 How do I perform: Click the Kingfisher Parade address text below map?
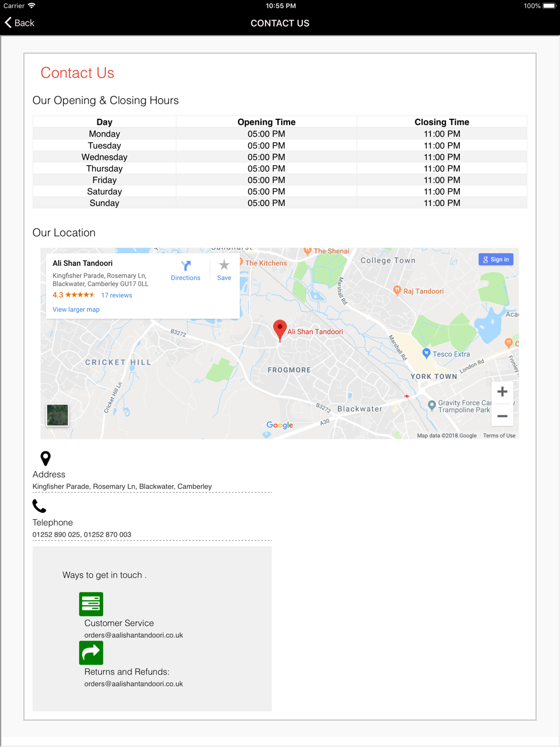point(122,487)
